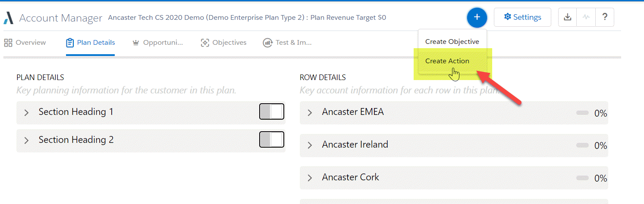Click the Overview grid icon

8,43
